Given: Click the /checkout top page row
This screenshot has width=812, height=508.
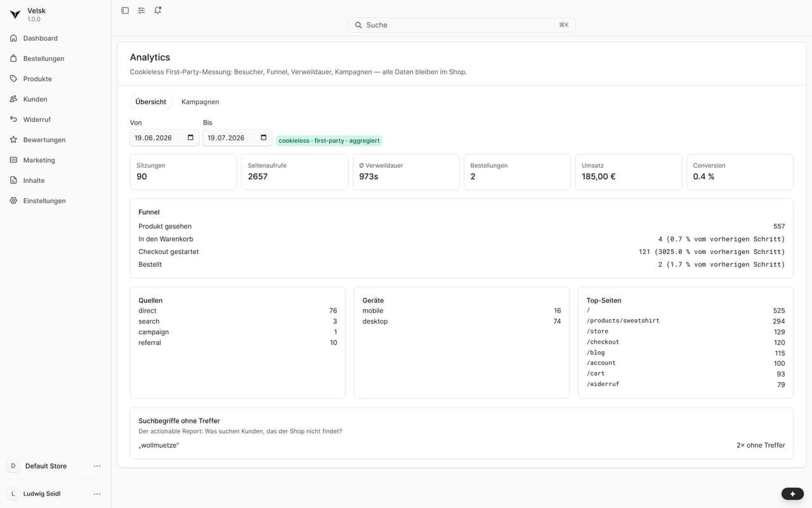Looking at the screenshot, I should (x=686, y=342).
